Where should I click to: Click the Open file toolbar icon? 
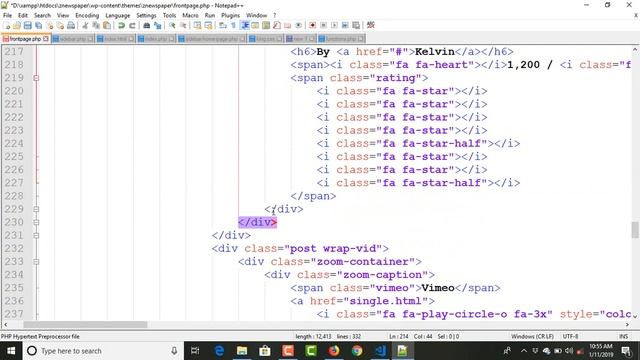(17, 25)
